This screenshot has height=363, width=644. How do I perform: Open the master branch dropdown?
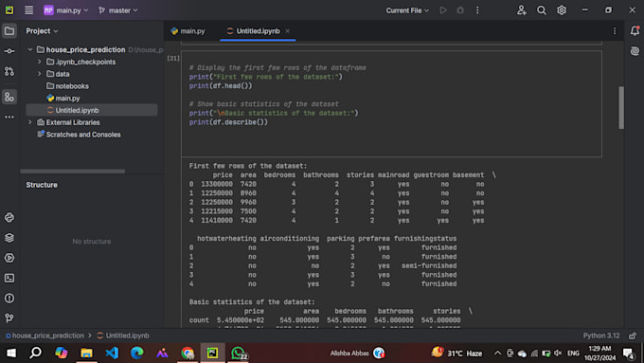[117, 10]
